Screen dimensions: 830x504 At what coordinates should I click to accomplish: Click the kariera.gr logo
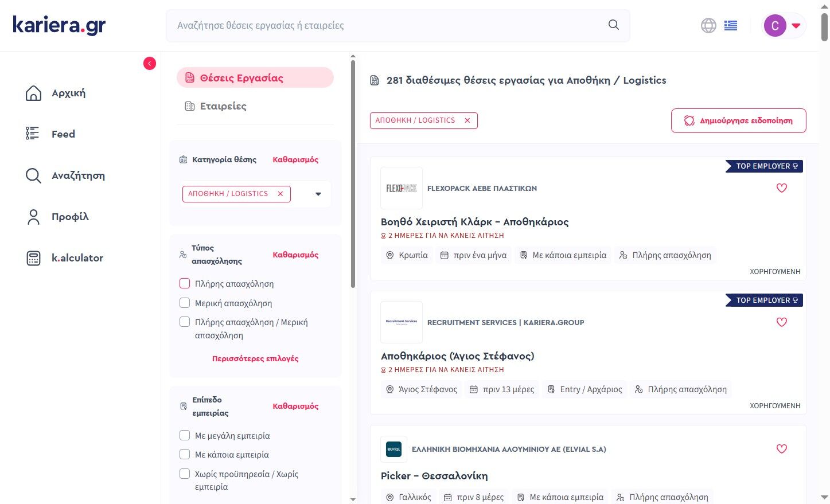(x=59, y=25)
